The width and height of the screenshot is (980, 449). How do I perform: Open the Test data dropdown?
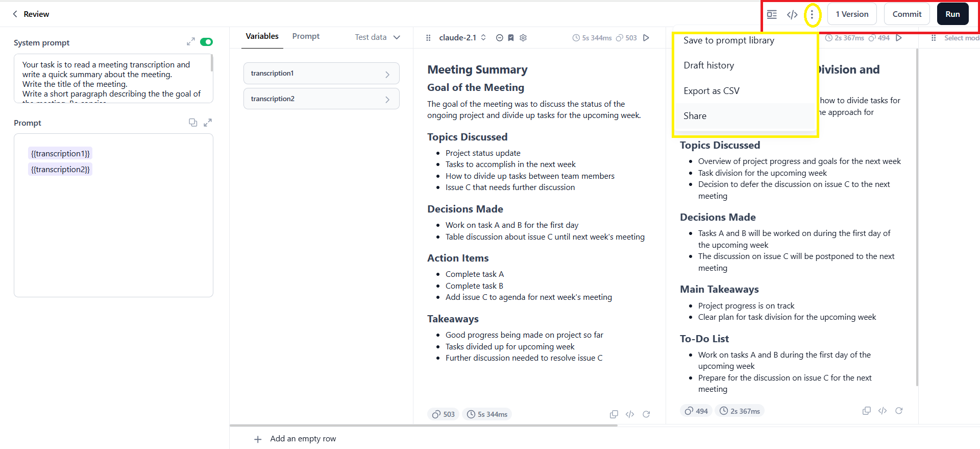point(377,37)
